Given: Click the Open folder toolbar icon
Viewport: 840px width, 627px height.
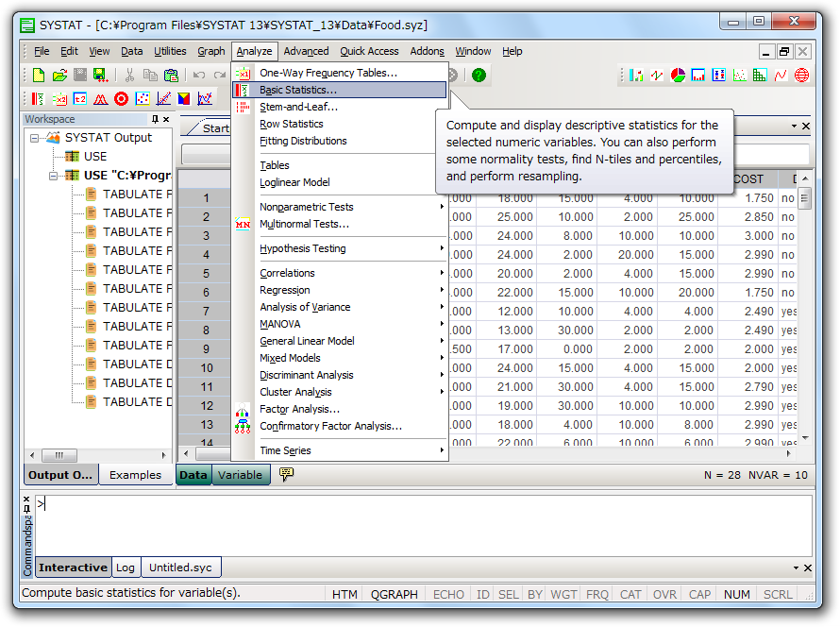Looking at the screenshot, I should [x=59, y=75].
